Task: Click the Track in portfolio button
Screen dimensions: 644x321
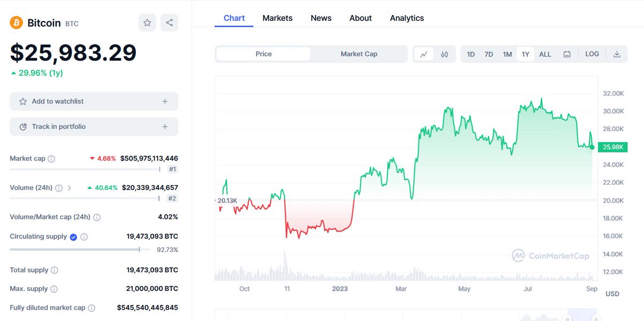Action: click(94, 127)
